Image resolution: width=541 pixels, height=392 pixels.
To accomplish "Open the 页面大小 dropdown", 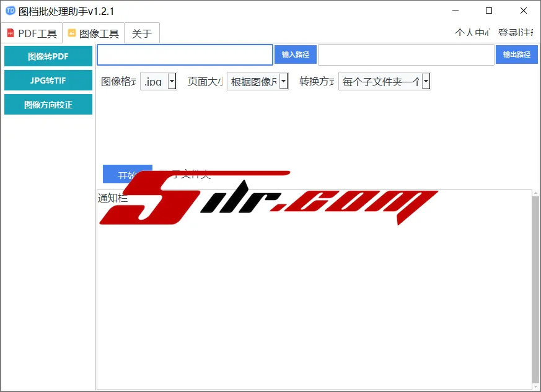I will [x=257, y=81].
